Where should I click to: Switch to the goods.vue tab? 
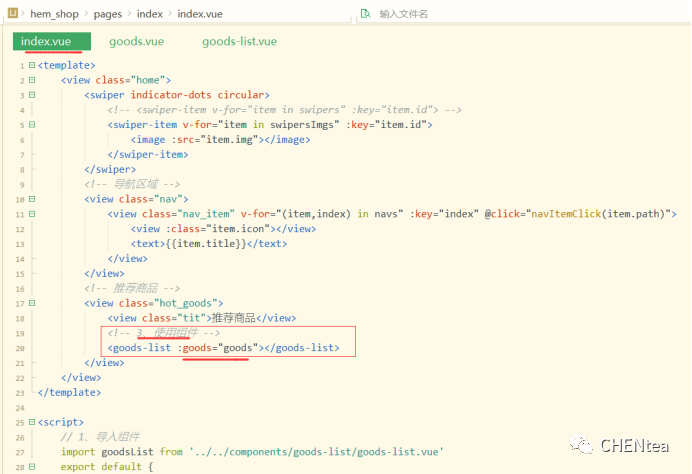136,42
